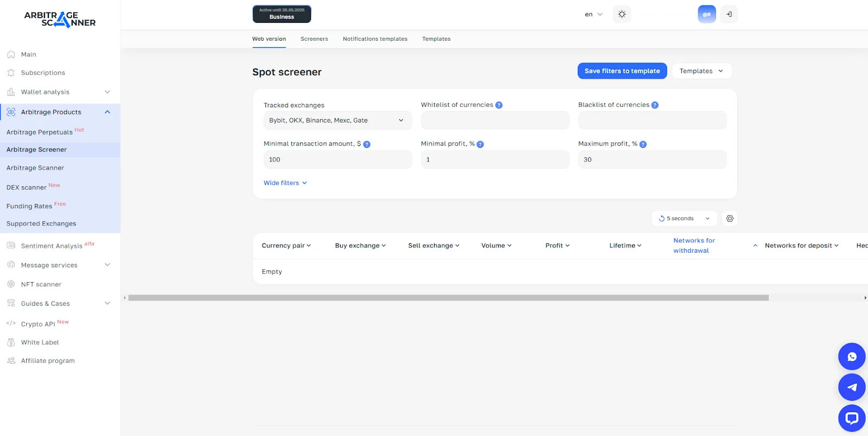This screenshot has height=436, width=868.
Task: Collapse the Arbitrage Products menu
Action: [107, 112]
